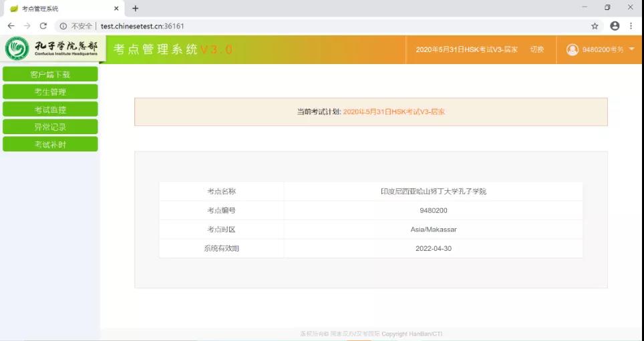Reload the page with the refresh icon
644x341 pixels.
pyautogui.click(x=43, y=26)
